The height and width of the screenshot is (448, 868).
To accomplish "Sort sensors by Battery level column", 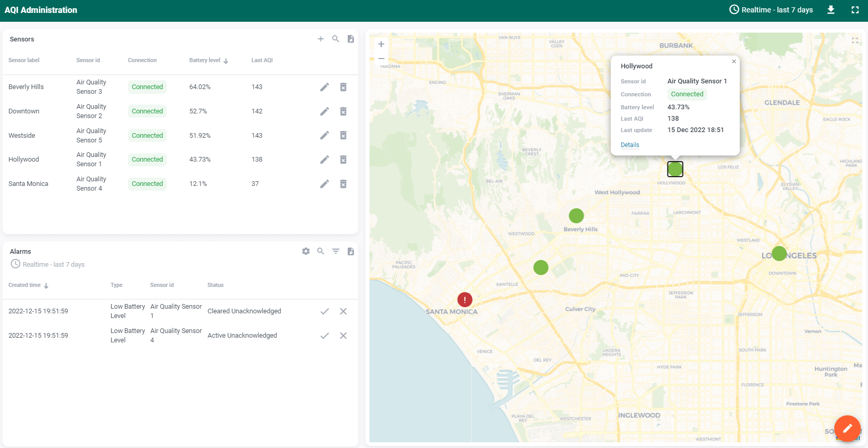I will [205, 61].
